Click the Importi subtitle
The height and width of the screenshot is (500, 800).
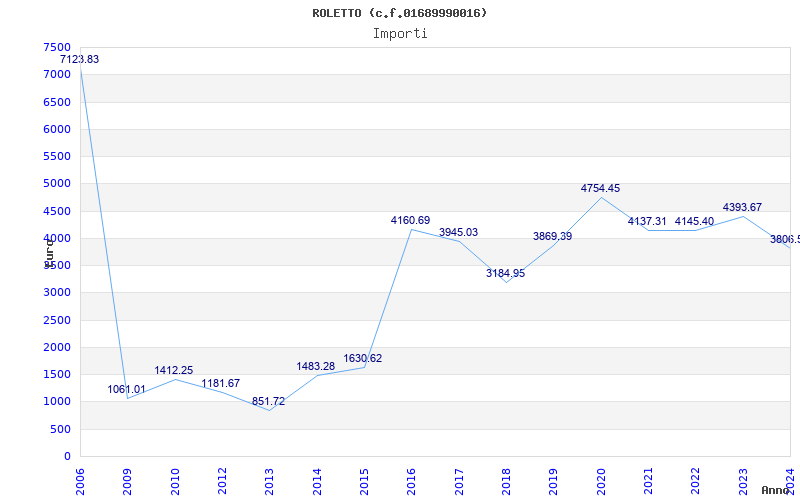click(400, 34)
